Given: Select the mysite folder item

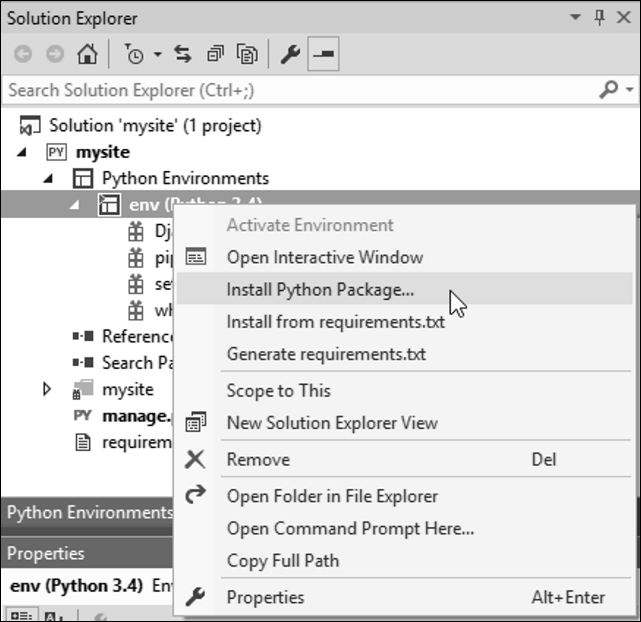Looking at the screenshot, I should click(x=128, y=389).
